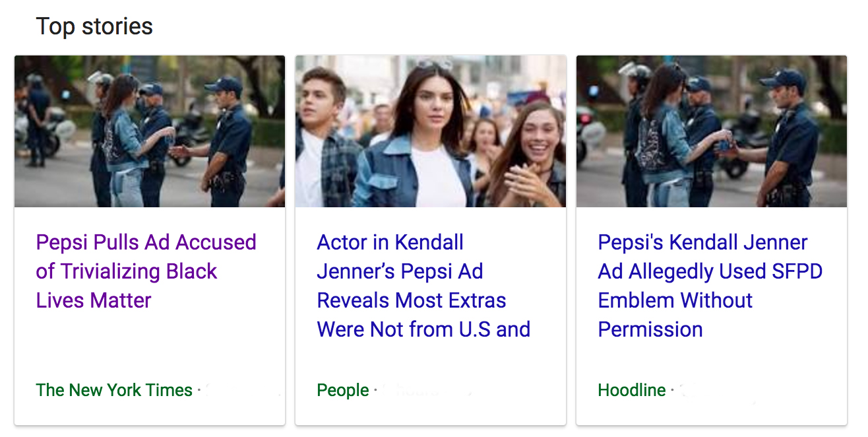Open the New York Times story thumbnail
The width and height of the screenshot is (868, 437).
coord(150,131)
